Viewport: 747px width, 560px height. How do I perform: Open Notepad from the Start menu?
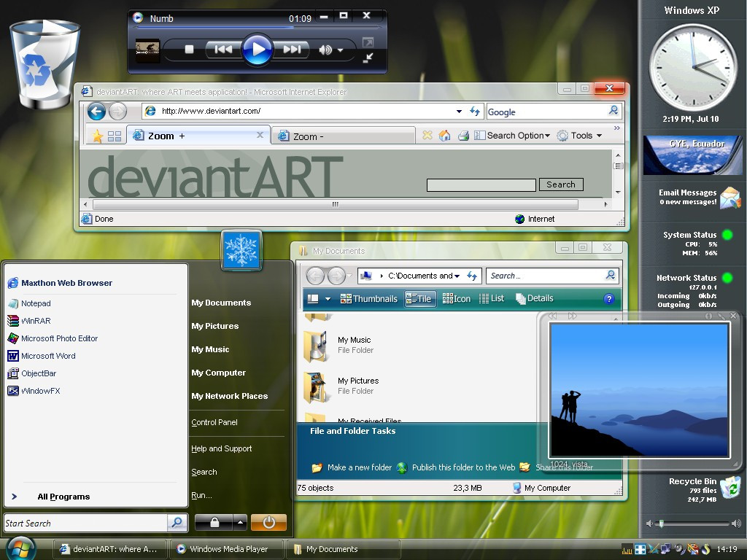coord(29,303)
